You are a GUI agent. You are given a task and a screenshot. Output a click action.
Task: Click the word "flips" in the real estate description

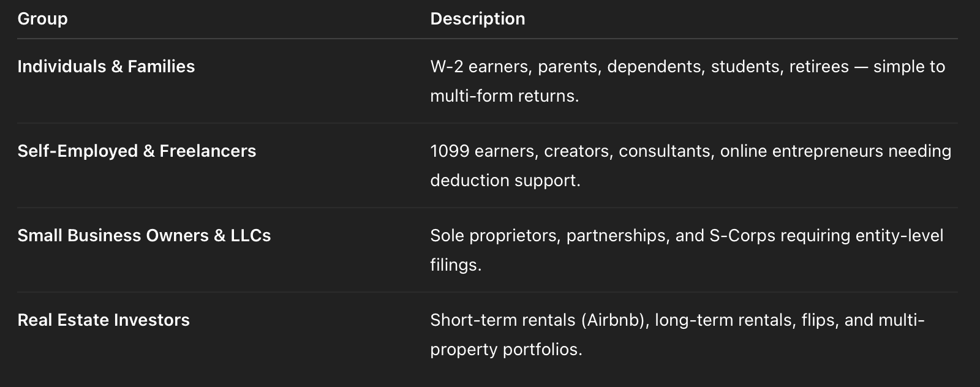pyautogui.click(x=819, y=320)
